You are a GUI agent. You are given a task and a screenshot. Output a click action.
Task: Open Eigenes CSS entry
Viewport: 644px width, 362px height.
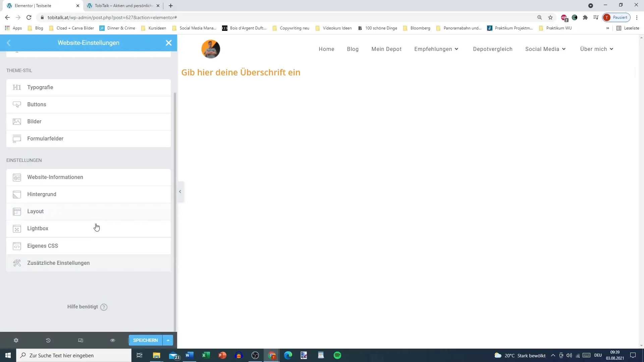click(x=89, y=246)
